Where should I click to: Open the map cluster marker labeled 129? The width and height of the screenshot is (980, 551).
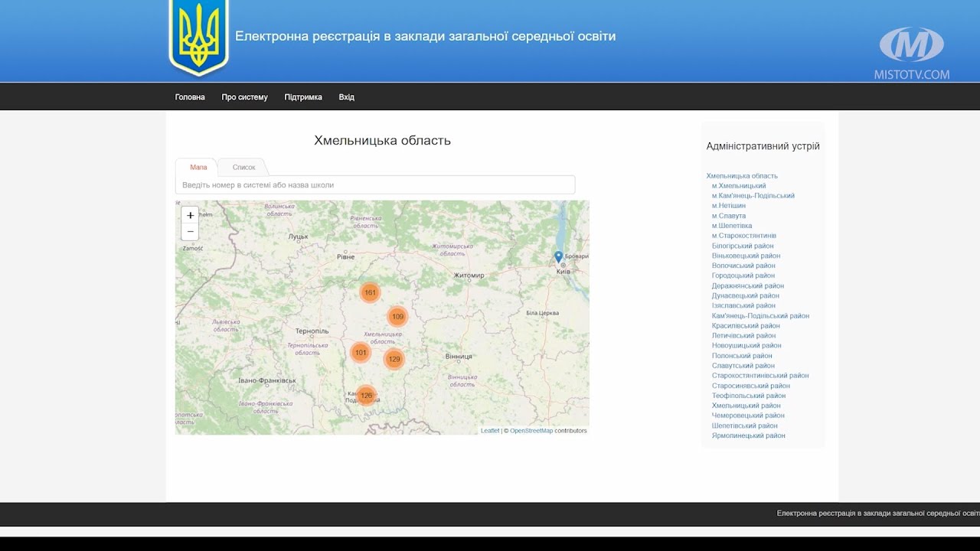click(394, 359)
